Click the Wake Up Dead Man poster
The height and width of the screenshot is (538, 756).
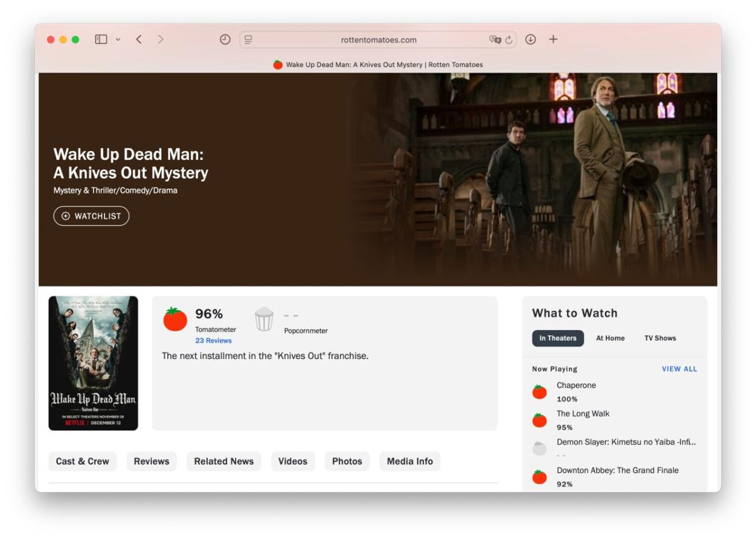93,363
